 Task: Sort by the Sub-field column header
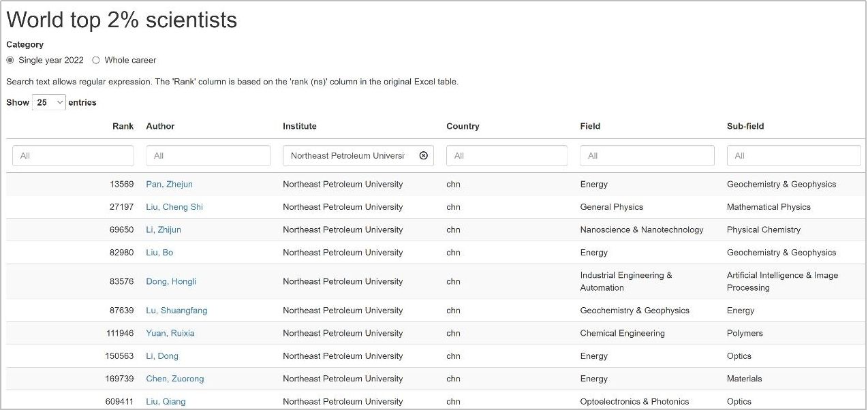745,126
